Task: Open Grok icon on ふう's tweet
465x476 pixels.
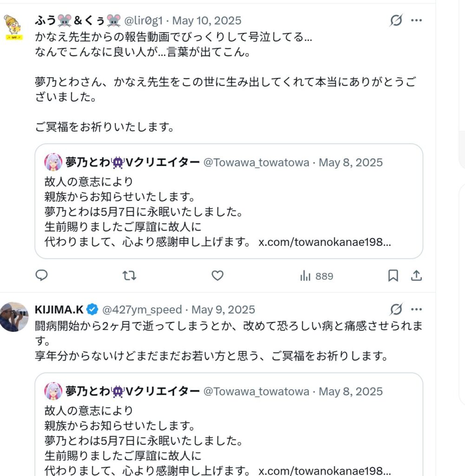Action: click(396, 20)
